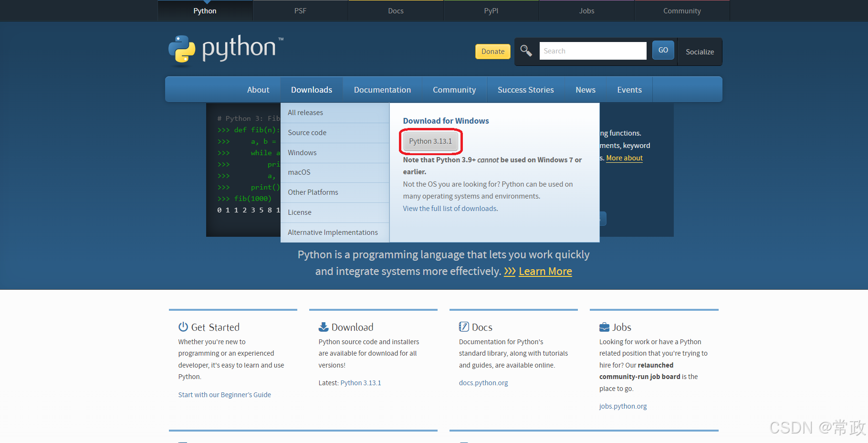Open the Success Stories navigation menu
This screenshot has width=868, height=443.
[x=526, y=90]
